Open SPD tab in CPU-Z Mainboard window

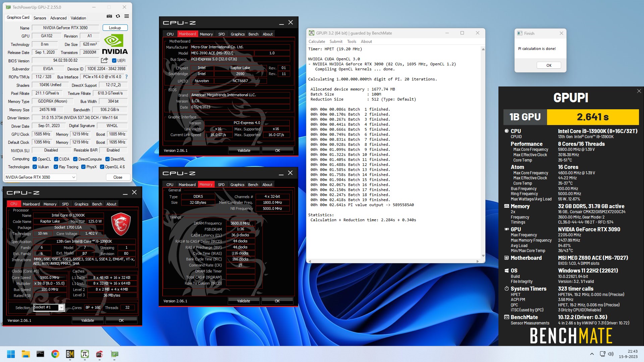(221, 34)
